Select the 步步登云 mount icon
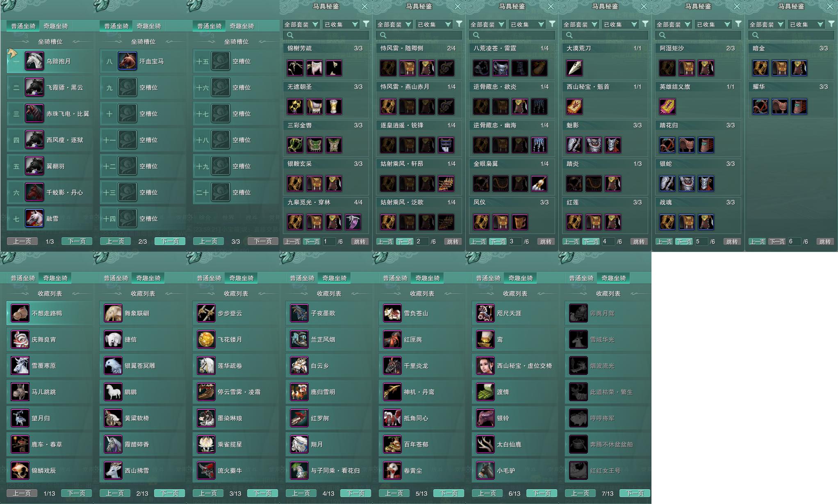Image resolution: width=838 pixels, height=504 pixels. pyautogui.click(x=206, y=313)
